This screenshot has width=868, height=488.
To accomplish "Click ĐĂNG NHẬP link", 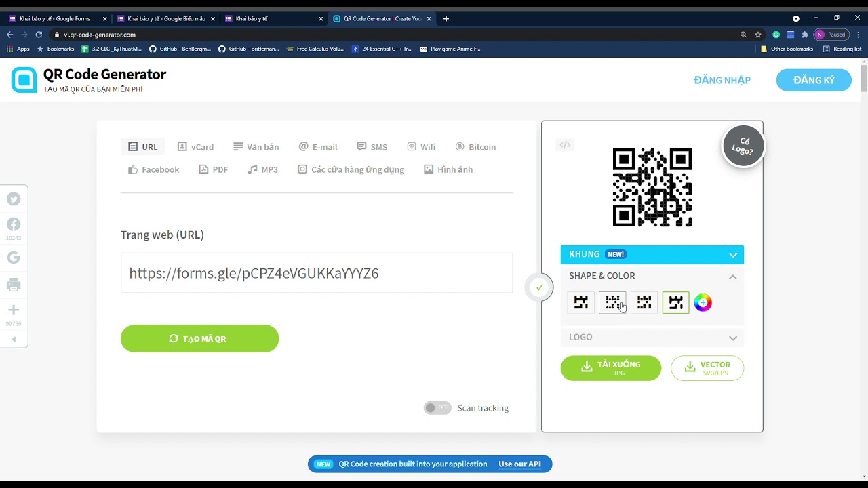I will (x=722, y=80).
